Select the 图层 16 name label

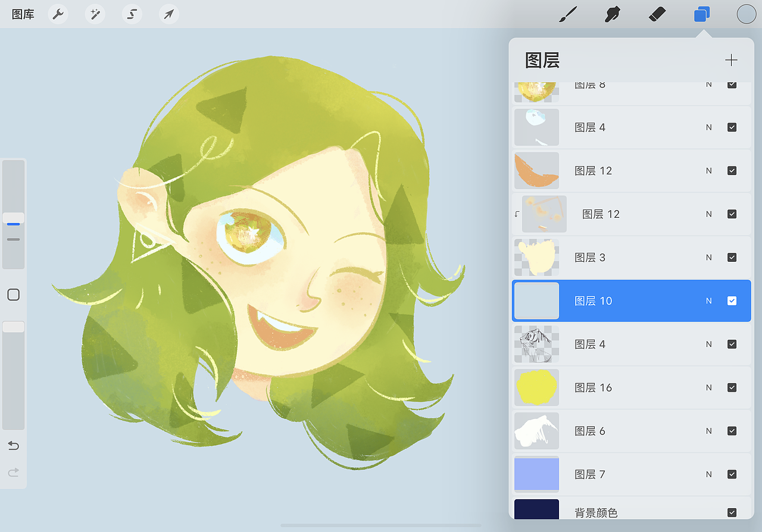(593, 387)
